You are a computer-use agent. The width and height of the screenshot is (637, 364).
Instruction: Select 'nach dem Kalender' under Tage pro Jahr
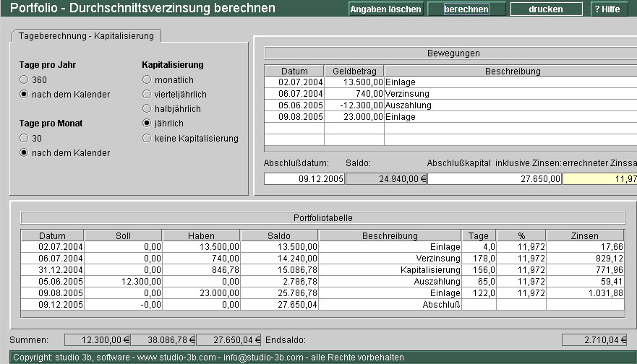point(25,95)
